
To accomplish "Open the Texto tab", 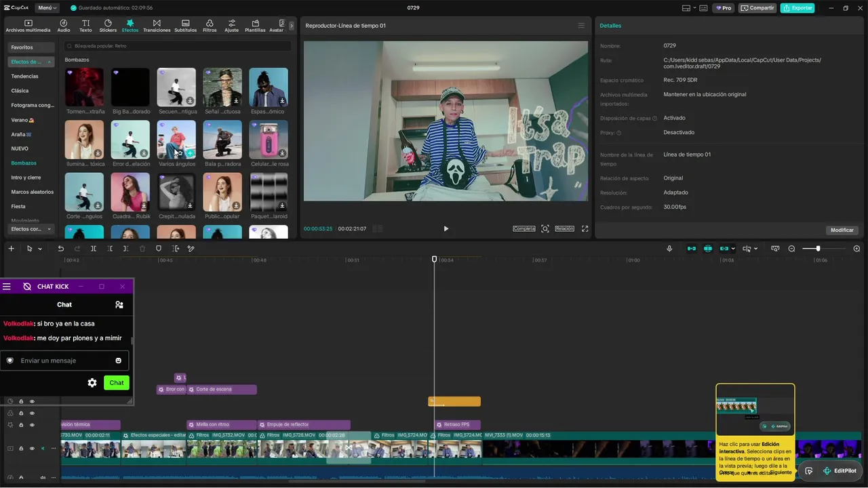I will point(85,26).
